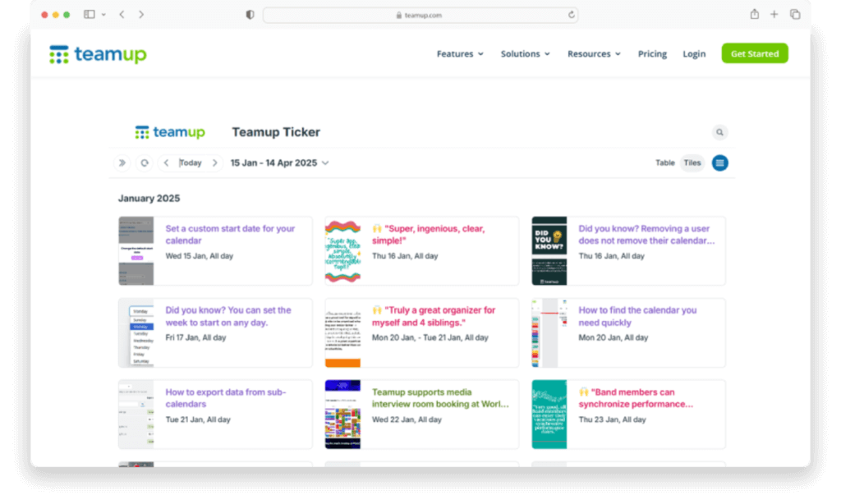Reload the page with the refresh icon

572,15
